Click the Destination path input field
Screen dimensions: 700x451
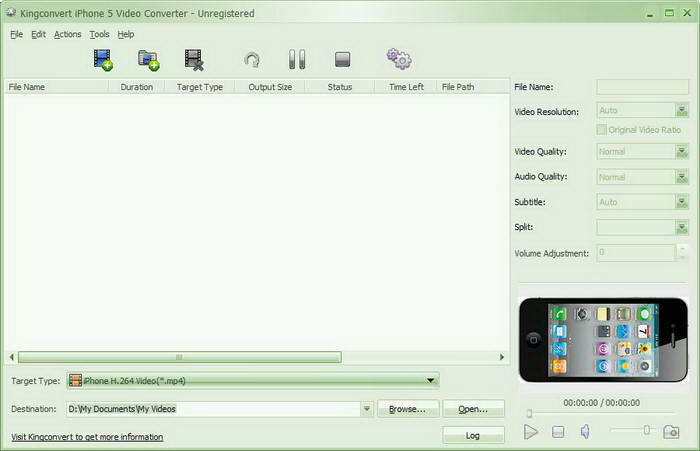(x=213, y=409)
